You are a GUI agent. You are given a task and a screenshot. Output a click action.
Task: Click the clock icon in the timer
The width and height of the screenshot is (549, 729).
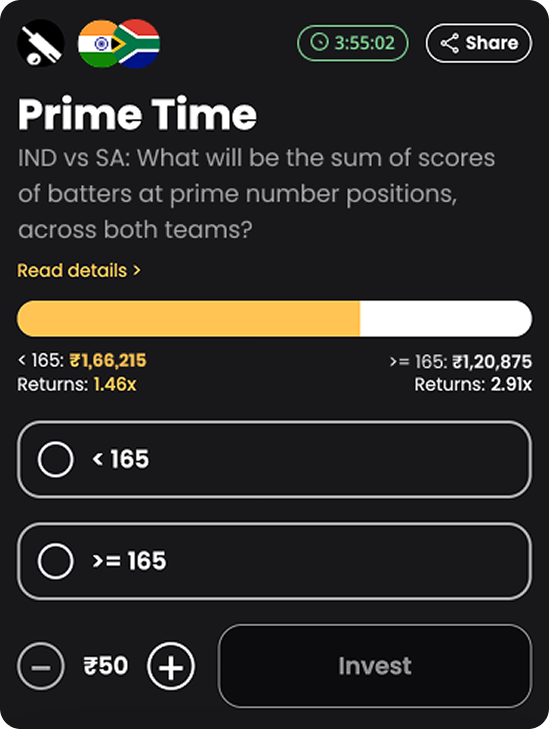coord(319,43)
